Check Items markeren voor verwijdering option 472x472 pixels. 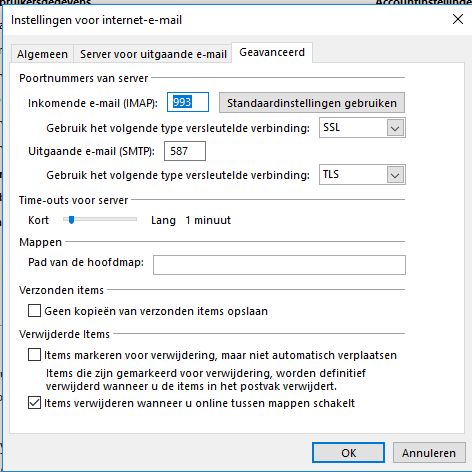click(x=34, y=355)
